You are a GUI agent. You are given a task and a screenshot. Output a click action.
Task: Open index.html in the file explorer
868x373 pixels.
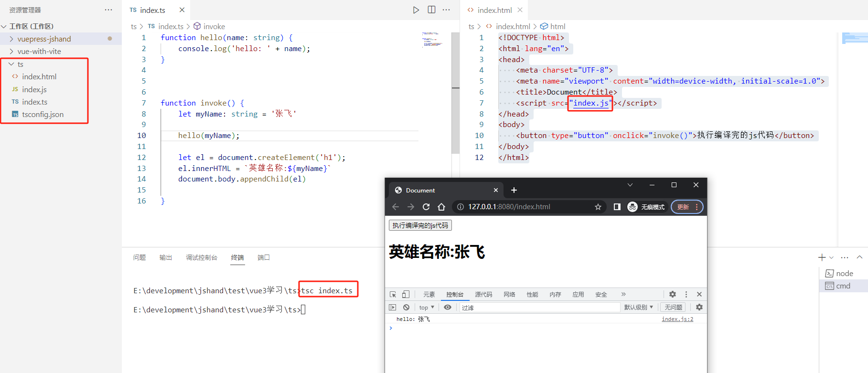[39, 76]
